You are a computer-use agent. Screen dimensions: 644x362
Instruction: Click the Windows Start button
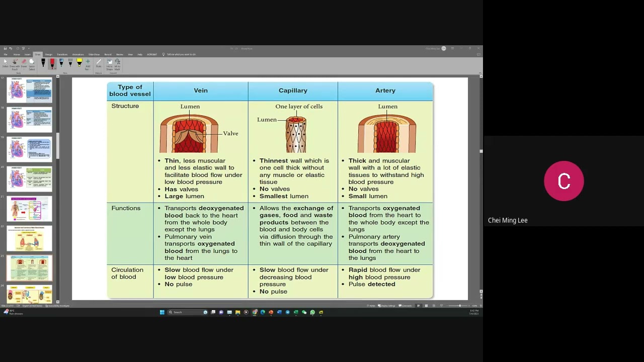(162, 312)
